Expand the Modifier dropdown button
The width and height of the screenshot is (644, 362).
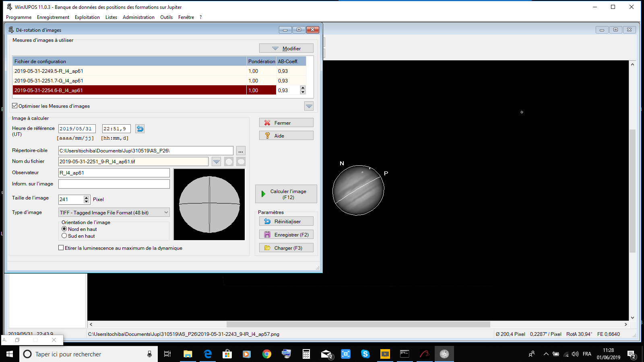(x=286, y=48)
